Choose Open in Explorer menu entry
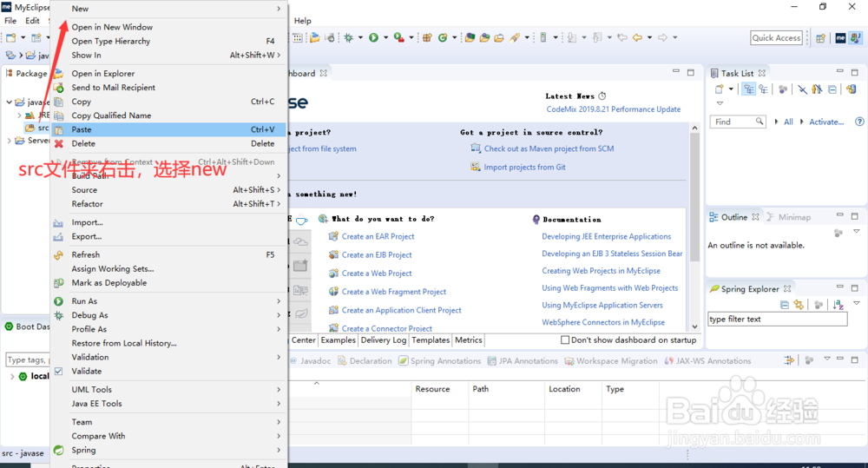This screenshot has width=868, height=468. [169, 73]
